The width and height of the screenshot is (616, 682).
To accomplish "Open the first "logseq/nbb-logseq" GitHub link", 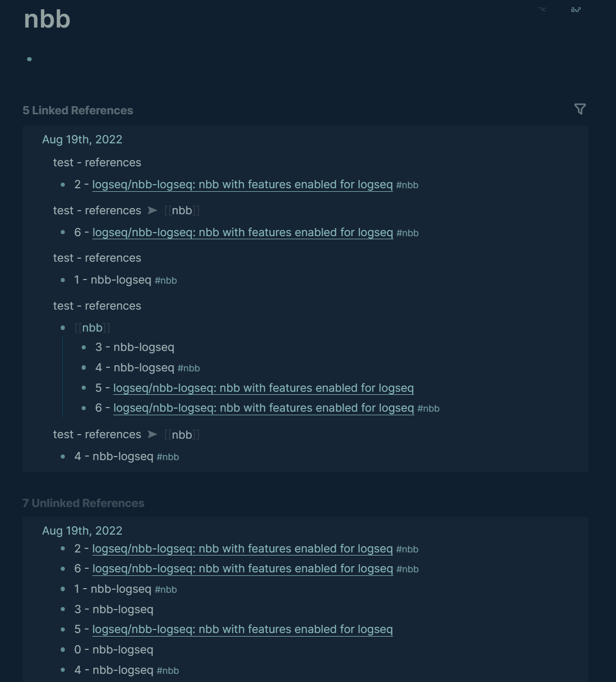I will point(242,185).
